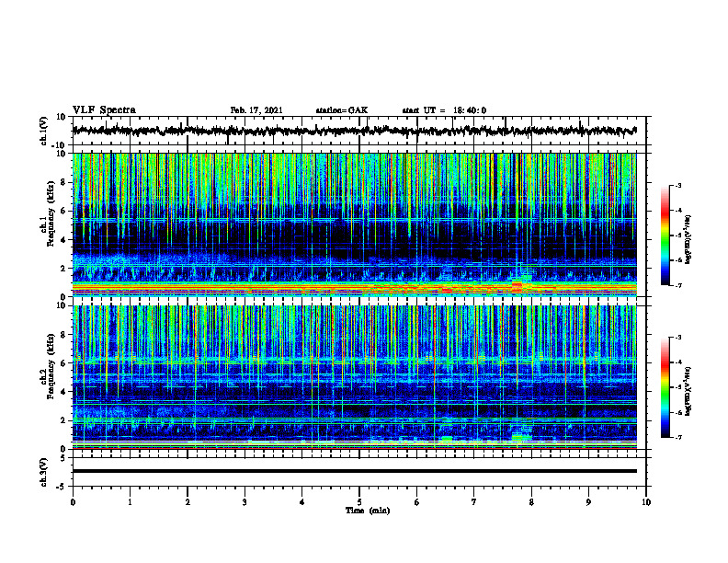Click the ch.2 frequency tick '4'
The image size is (728, 563).
64,392
